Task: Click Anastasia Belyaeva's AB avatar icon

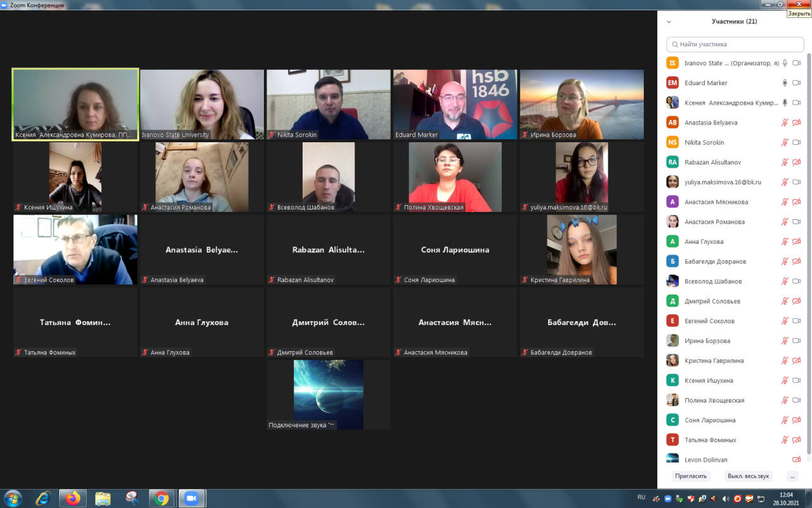Action: [672, 123]
